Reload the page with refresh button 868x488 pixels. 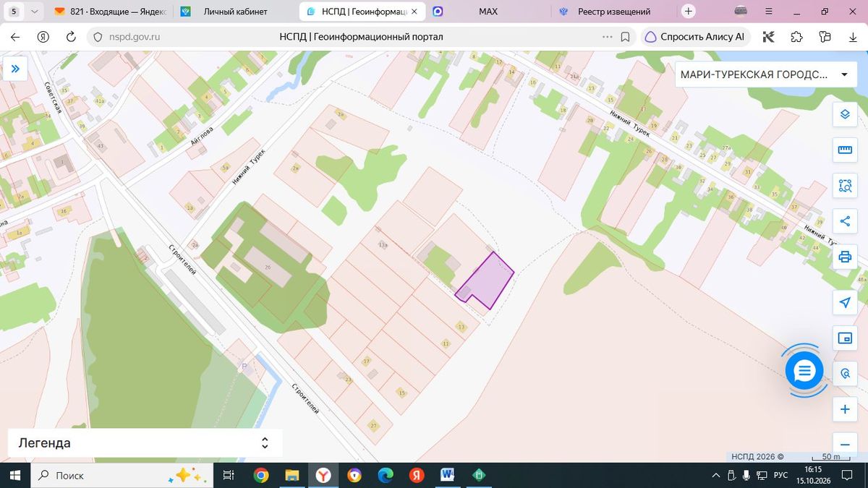71,37
